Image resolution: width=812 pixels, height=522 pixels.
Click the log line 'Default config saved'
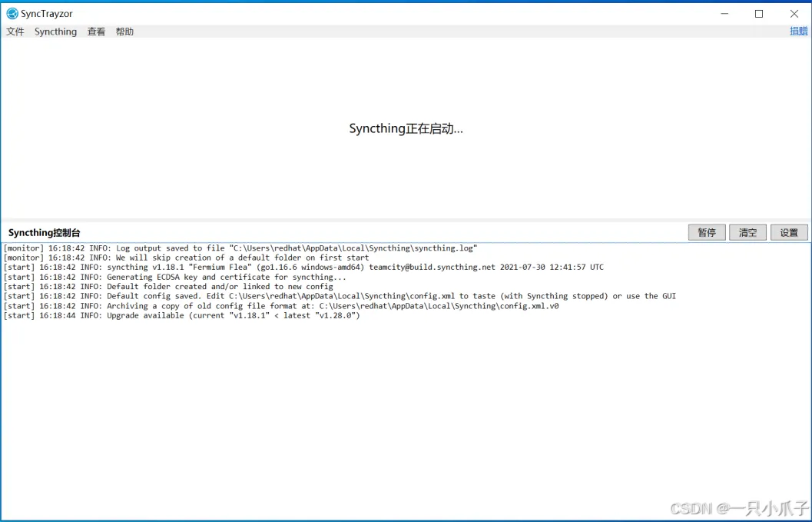[x=340, y=297]
